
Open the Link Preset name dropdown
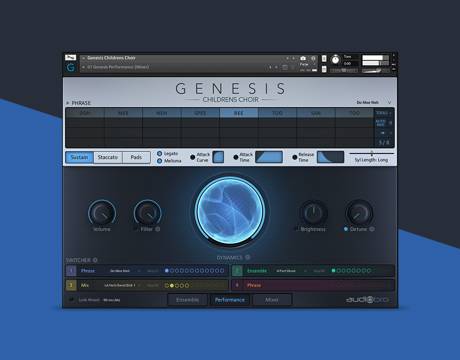pos(112,300)
